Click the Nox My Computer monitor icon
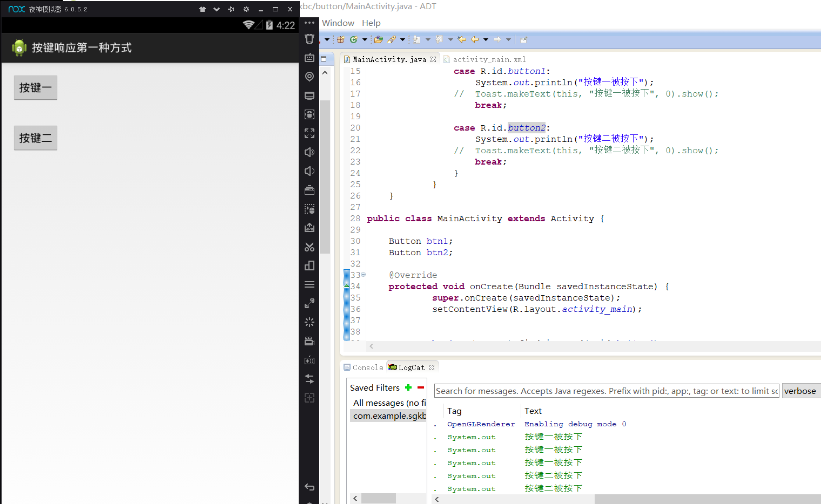This screenshot has height=504, width=821. (309, 96)
